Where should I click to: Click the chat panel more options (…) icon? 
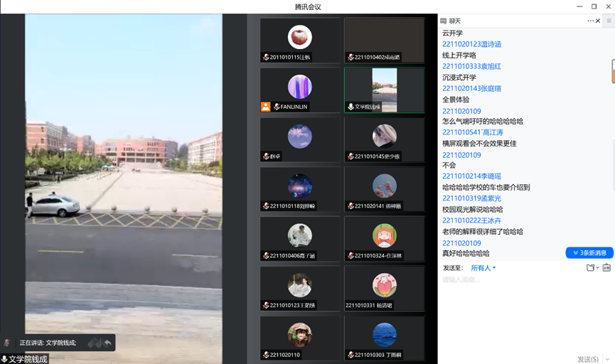click(590, 21)
